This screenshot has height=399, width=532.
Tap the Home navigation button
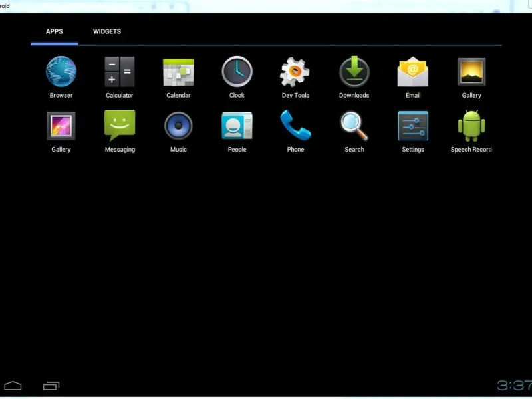coord(13,386)
